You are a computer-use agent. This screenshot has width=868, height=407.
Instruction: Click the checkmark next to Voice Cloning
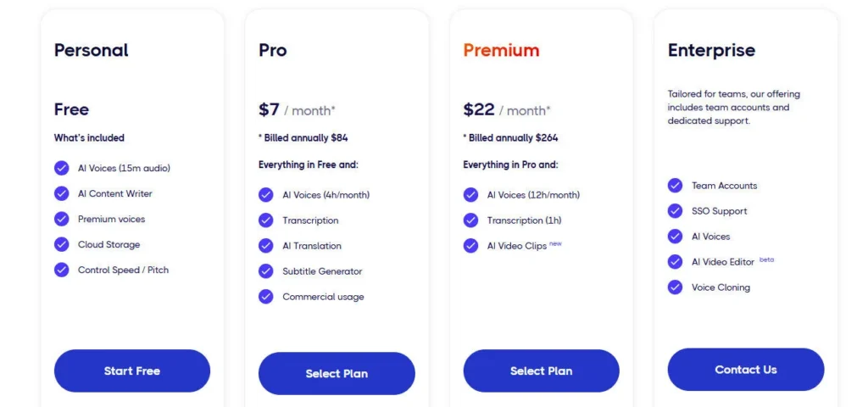676,287
